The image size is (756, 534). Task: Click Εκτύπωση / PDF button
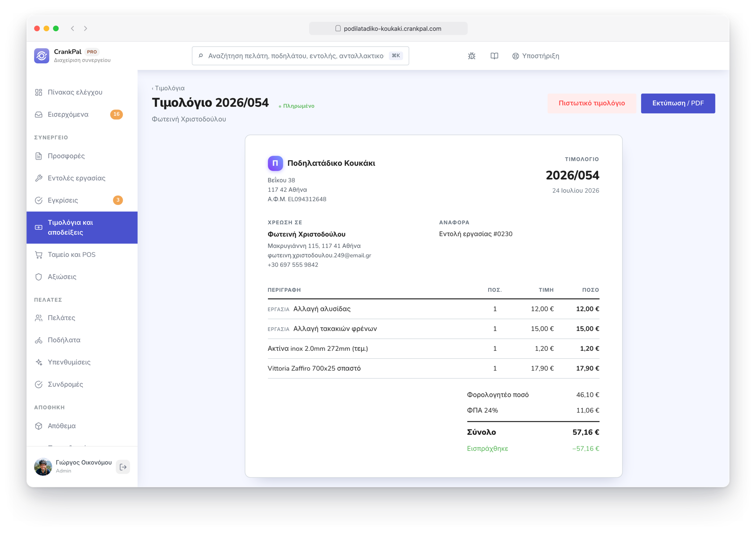(678, 103)
